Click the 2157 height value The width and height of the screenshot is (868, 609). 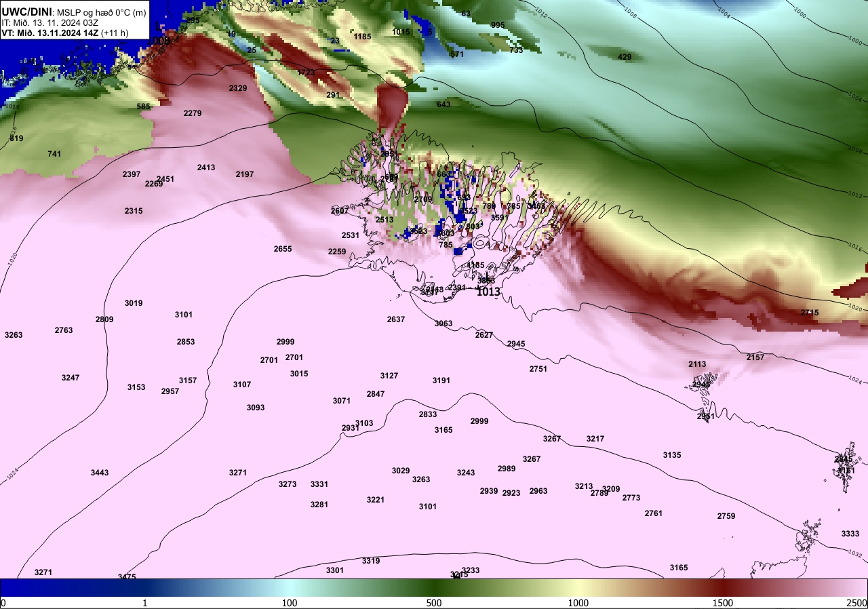[755, 357]
